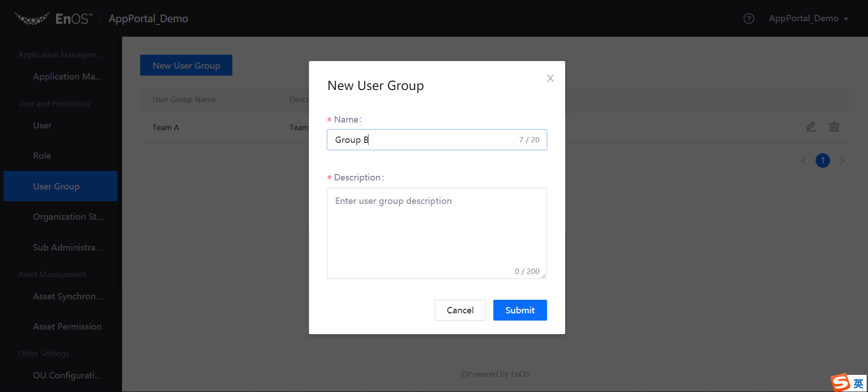Open Organization Structure in the sidebar
The image size is (868, 392).
click(x=68, y=217)
